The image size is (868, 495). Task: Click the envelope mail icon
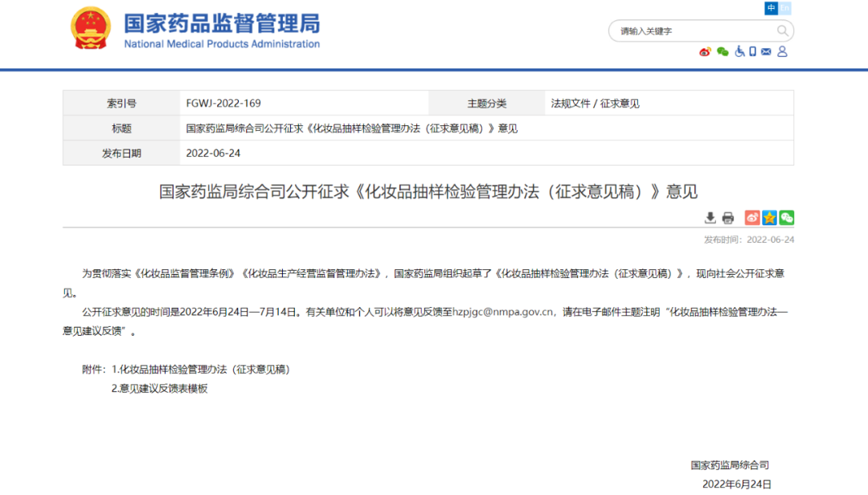coord(766,52)
